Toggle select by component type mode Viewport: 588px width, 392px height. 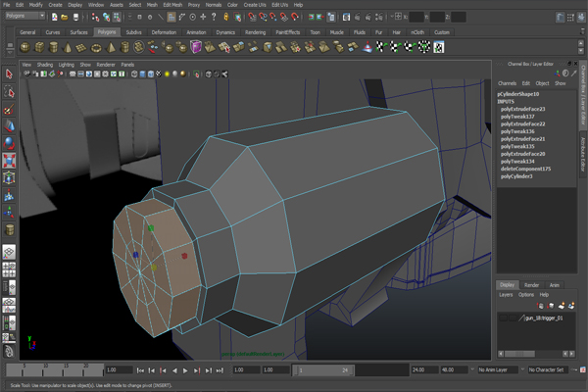[117, 17]
